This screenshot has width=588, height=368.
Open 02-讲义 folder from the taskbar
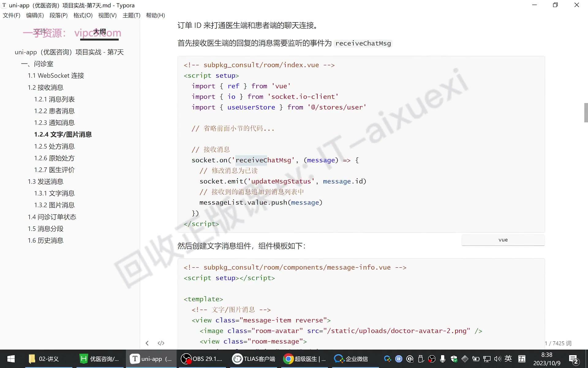[x=48, y=359]
